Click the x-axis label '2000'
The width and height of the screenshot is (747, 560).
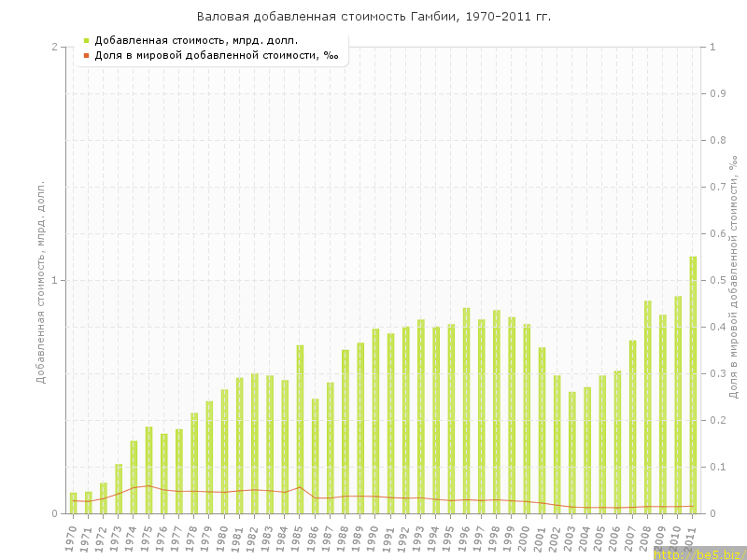525,538
